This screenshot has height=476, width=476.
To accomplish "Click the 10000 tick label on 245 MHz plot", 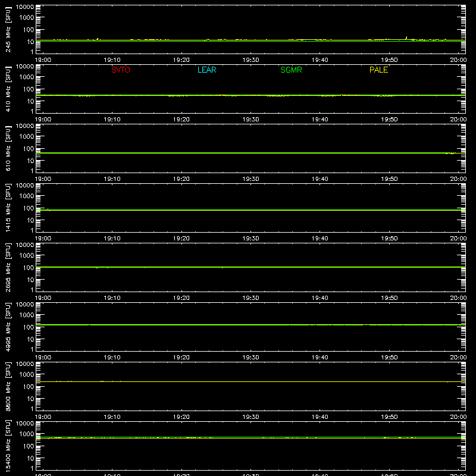I will 25,7.
